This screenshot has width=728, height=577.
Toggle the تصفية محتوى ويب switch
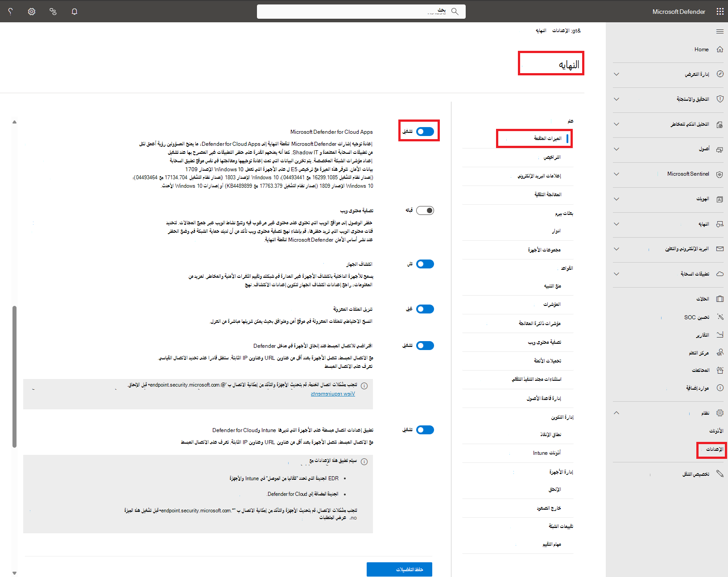pyautogui.click(x=425, y=210)
